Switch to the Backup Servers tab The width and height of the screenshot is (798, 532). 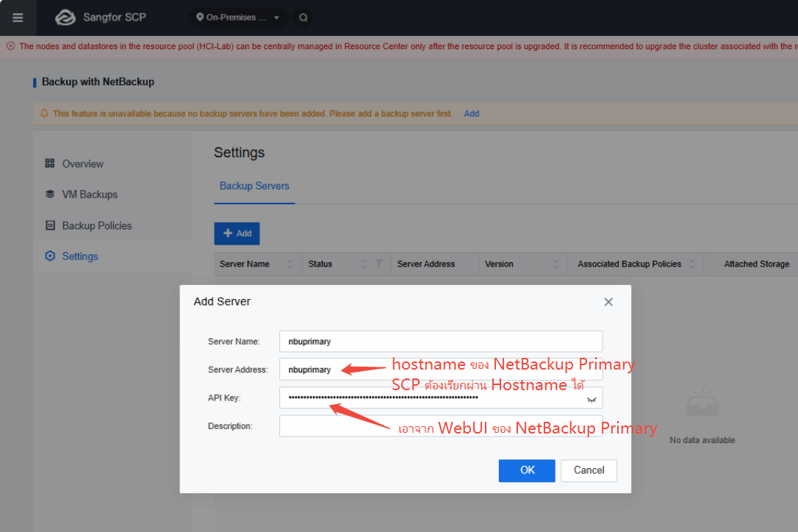point(254,187)
